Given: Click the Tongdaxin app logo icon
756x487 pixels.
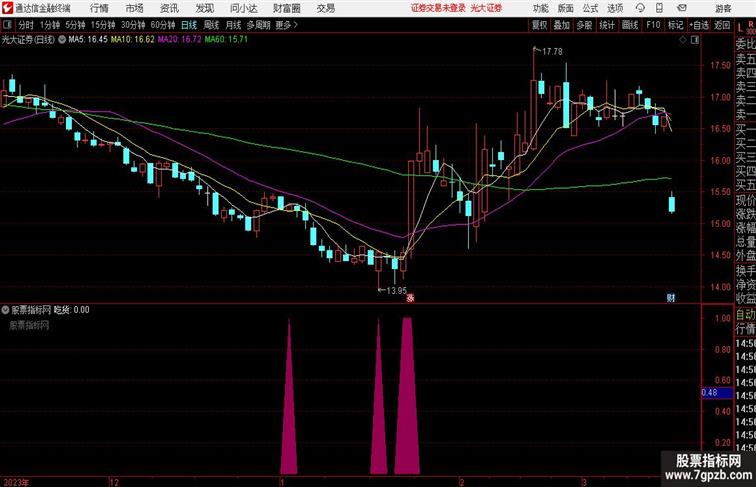Looking at the screenshot, I should [7, 8].
